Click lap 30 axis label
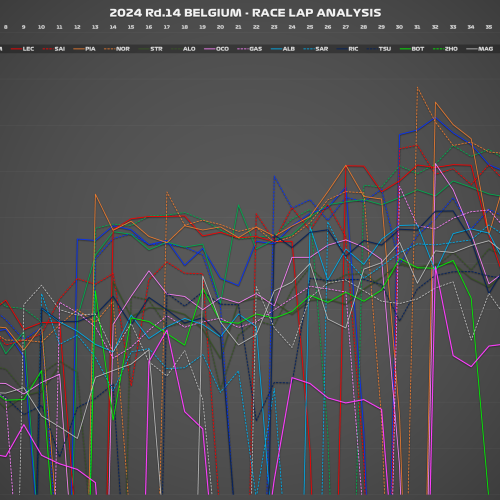This screenshot has height=500, width=500. click(x=399, y=27)
